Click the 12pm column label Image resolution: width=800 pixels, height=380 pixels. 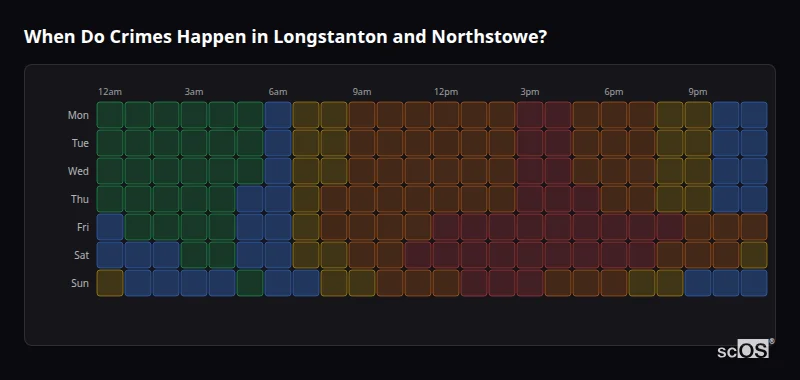(x=446, y=92)
